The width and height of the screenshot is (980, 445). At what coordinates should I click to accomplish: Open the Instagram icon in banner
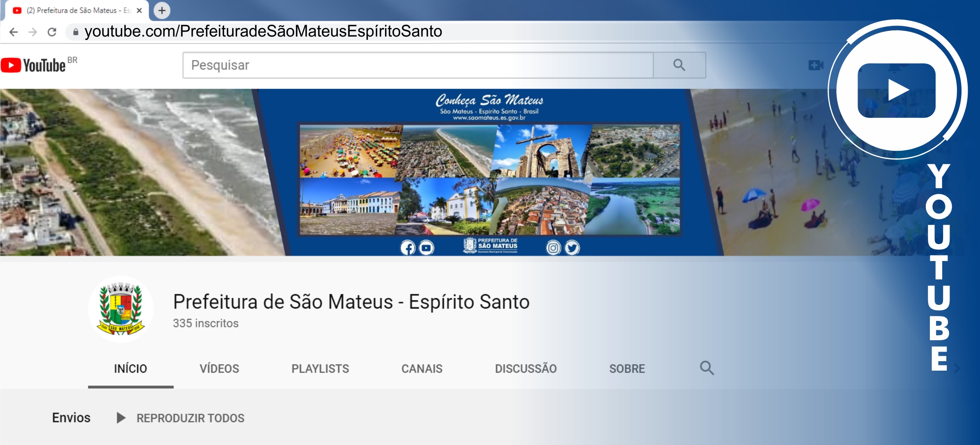(553, 248)
